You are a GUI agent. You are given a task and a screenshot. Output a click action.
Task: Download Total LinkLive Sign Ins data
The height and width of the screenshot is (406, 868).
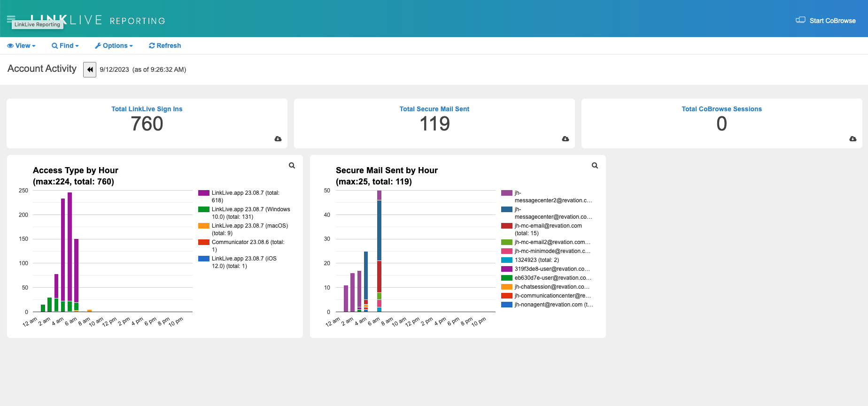278,139
